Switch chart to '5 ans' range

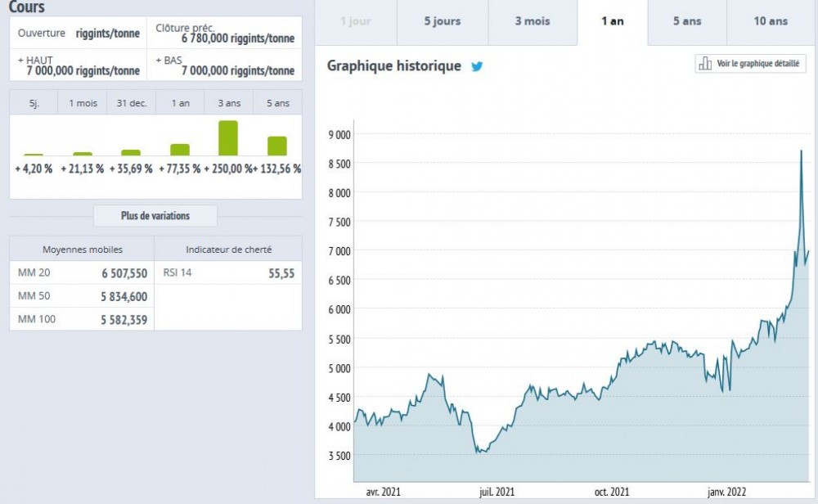click(687, 21)
